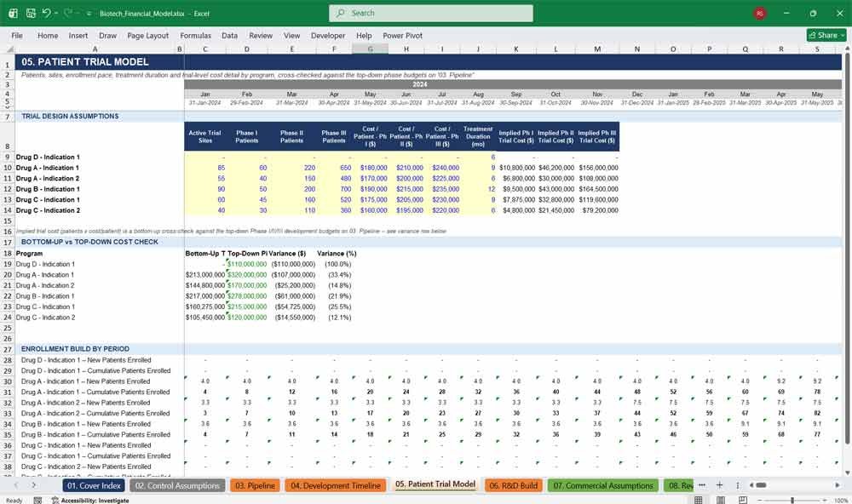Switch to the Home ribbon tab
The image size is (852, 504).
click(48, 35)
